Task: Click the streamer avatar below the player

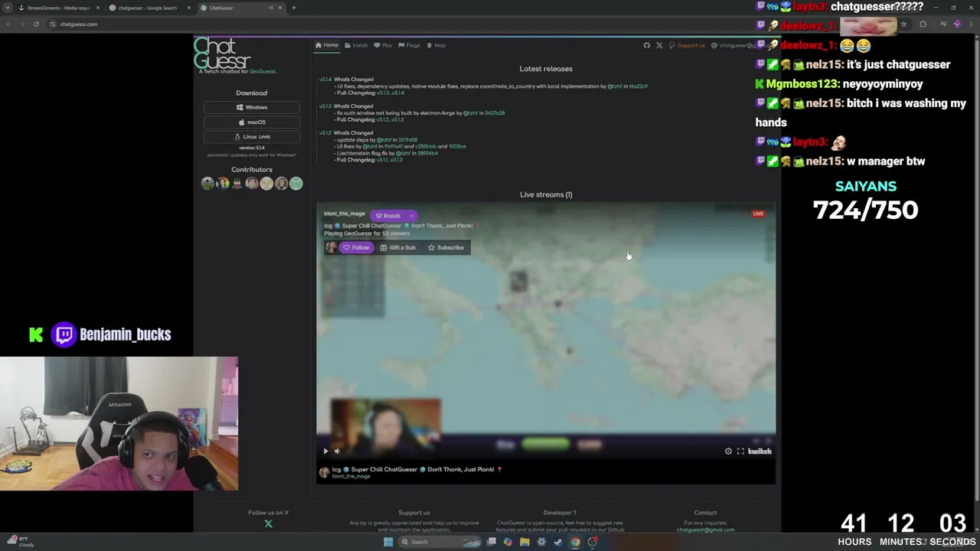Action: click(324, 472)
